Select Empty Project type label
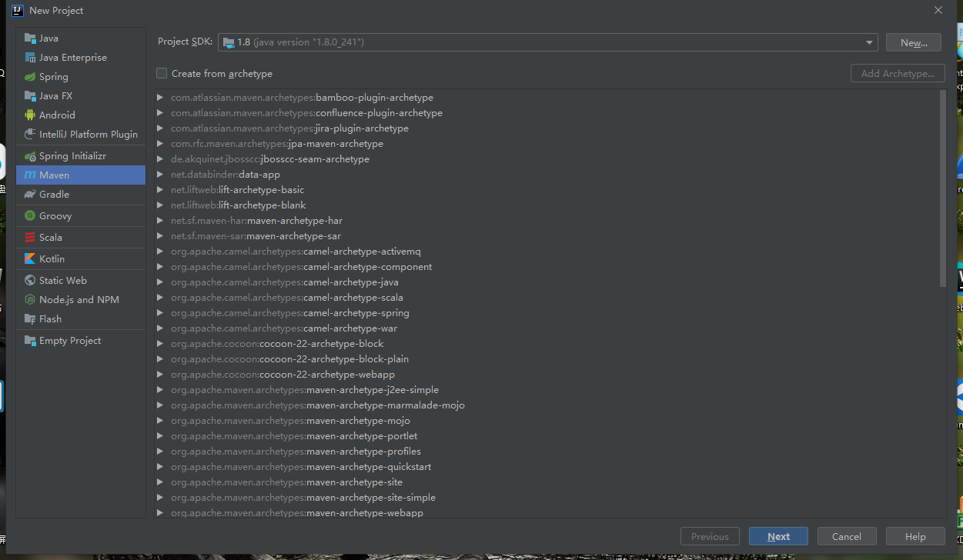963x560 pixels. coord(70,341)
